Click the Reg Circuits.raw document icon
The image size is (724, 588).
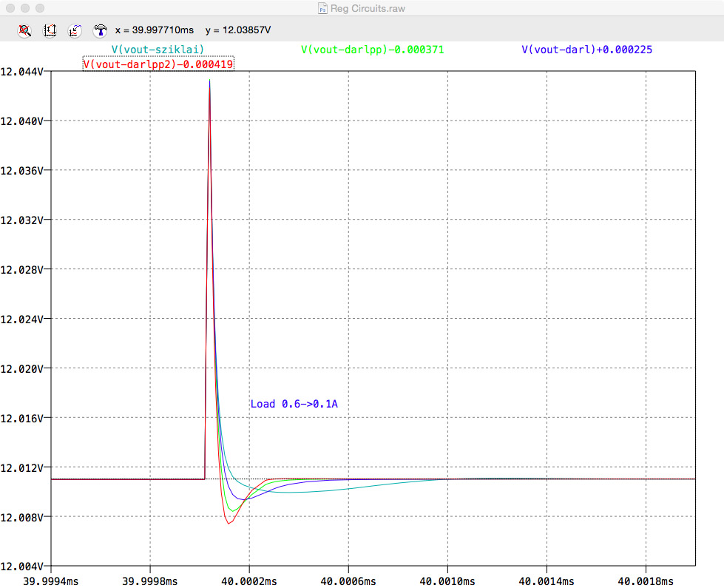pos(322,8)
